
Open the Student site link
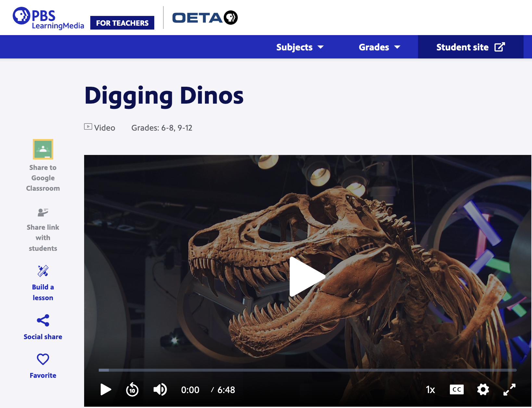[471, 47]
